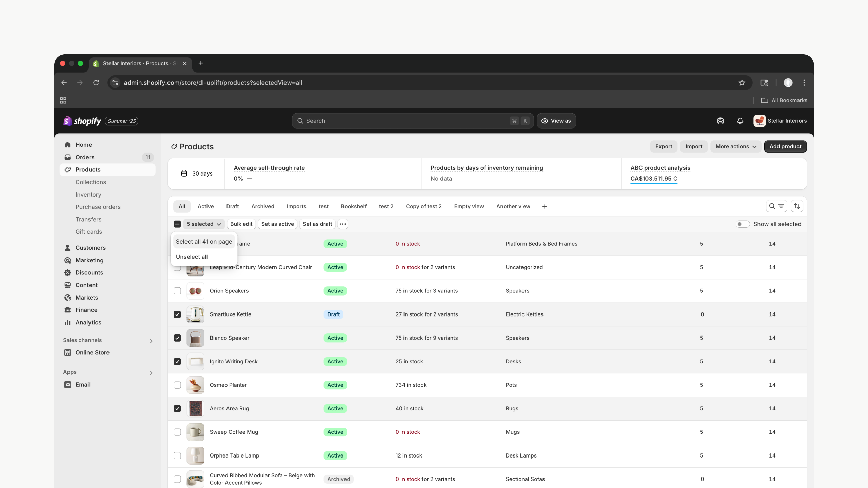Expand the More actions dropdown
The height and width of the screenshot is (488, 868).
(x=736, y=146)
